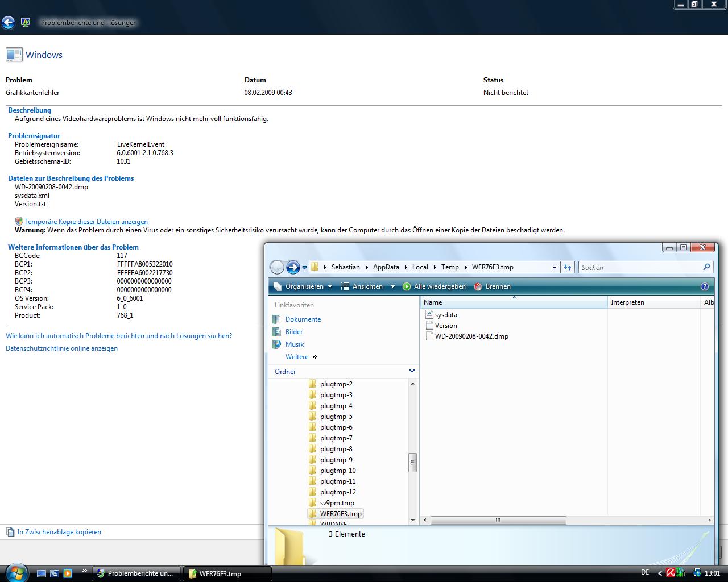The height and width of the screenshot is (582, 728).
Task: Open 'Temporäre Kopie dieser Dateien anzeigen' link
Action: point(86,222)
